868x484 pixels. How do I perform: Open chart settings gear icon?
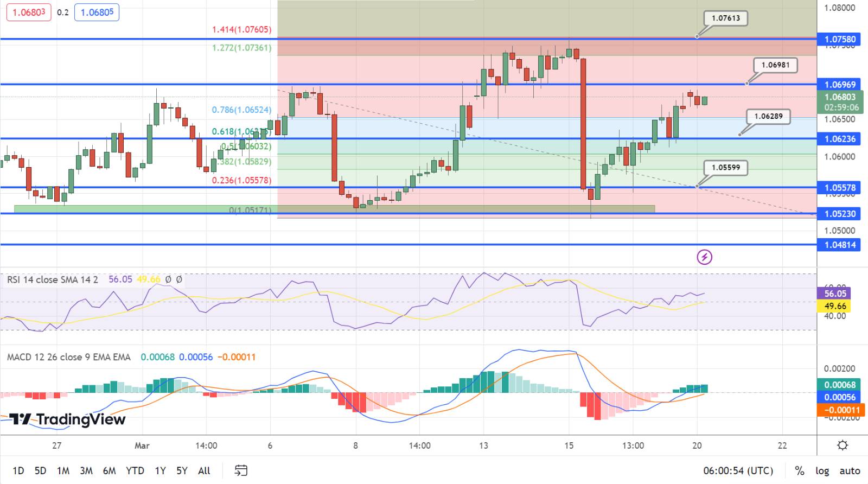(x=843, y=445)
